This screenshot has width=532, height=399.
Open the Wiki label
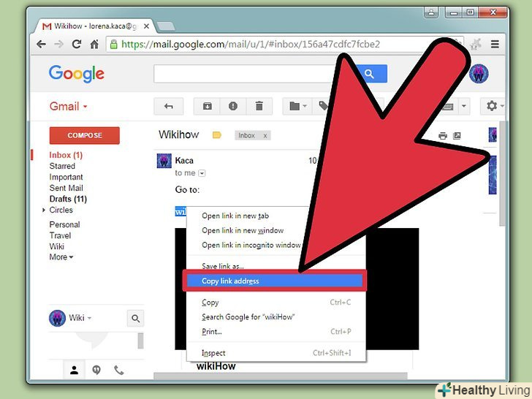coord(57,246)
